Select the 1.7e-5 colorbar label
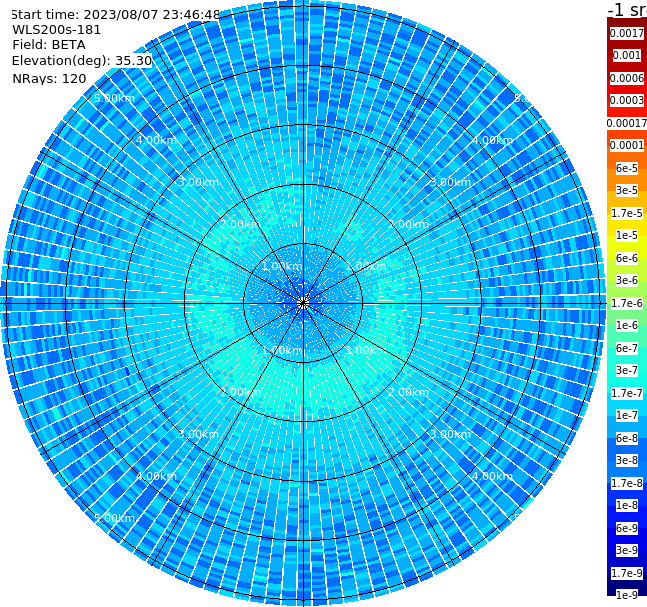This screenshot has width=647, height=607. point(627,213)
